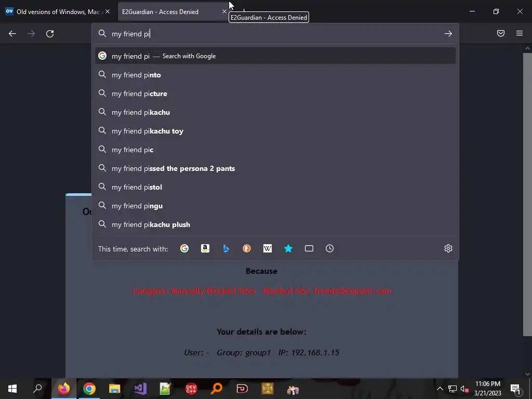Open DOSBox icon in taskbar
Viewport: 532px width, 399px height.
coord(268,389)
